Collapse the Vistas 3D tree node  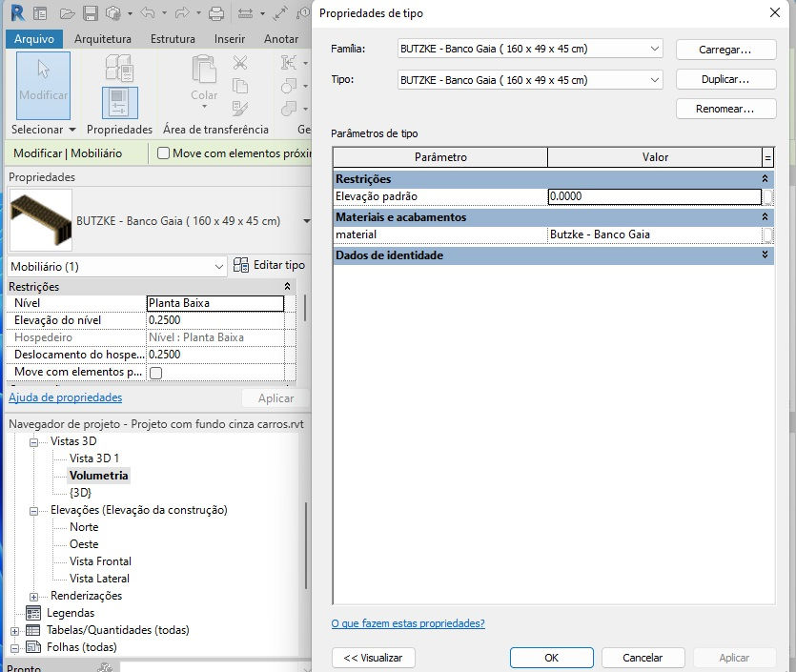[x=33, y=442]
